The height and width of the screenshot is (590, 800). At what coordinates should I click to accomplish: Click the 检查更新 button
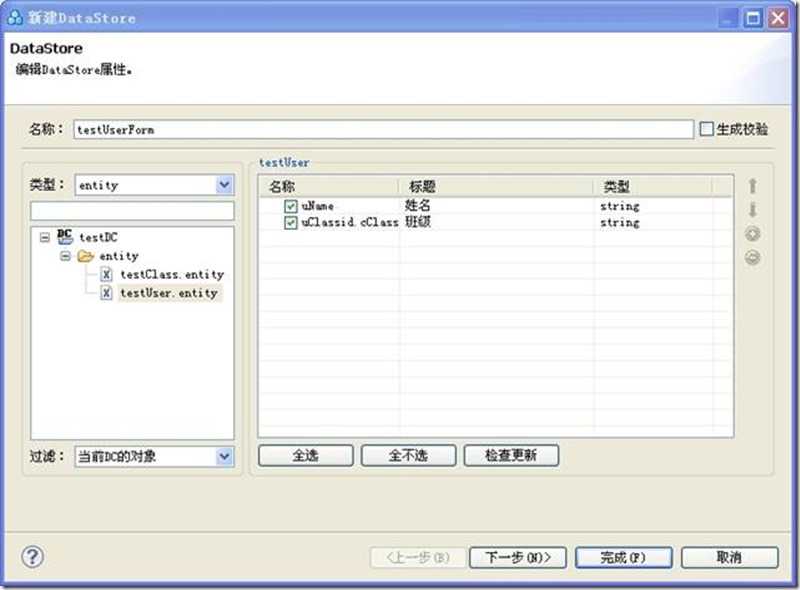[x=511, y=455]
